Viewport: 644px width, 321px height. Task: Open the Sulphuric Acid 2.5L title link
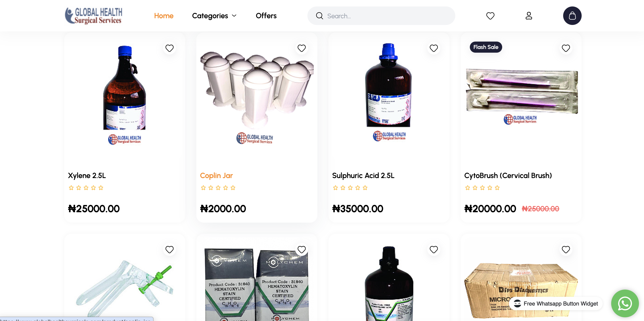(363, 176)
